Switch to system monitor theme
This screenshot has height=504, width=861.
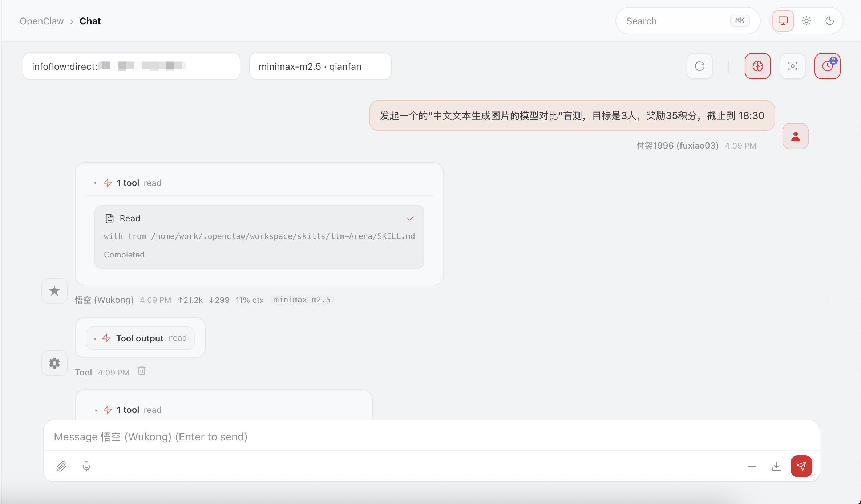point(783,21)
